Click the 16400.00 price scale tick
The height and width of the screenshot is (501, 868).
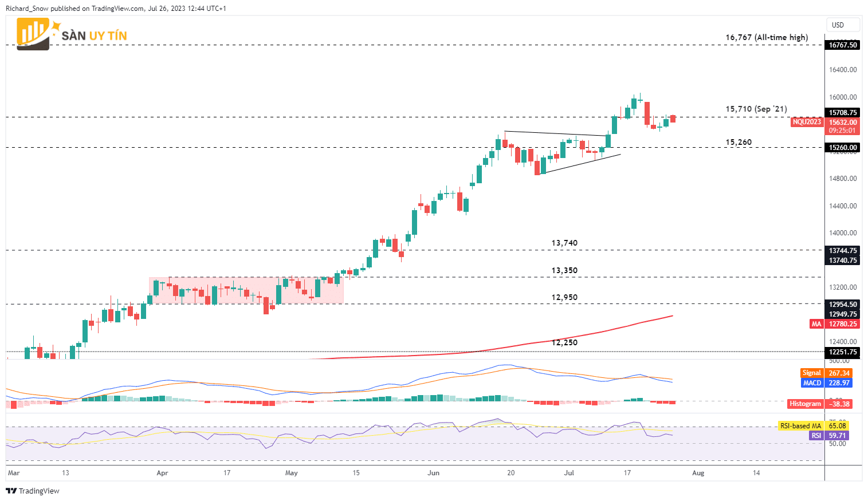point(843,70)
